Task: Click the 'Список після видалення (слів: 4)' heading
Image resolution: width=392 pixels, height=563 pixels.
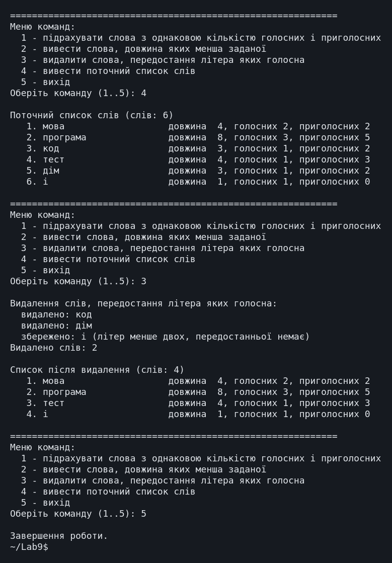Action: click(x=97, y=370)
